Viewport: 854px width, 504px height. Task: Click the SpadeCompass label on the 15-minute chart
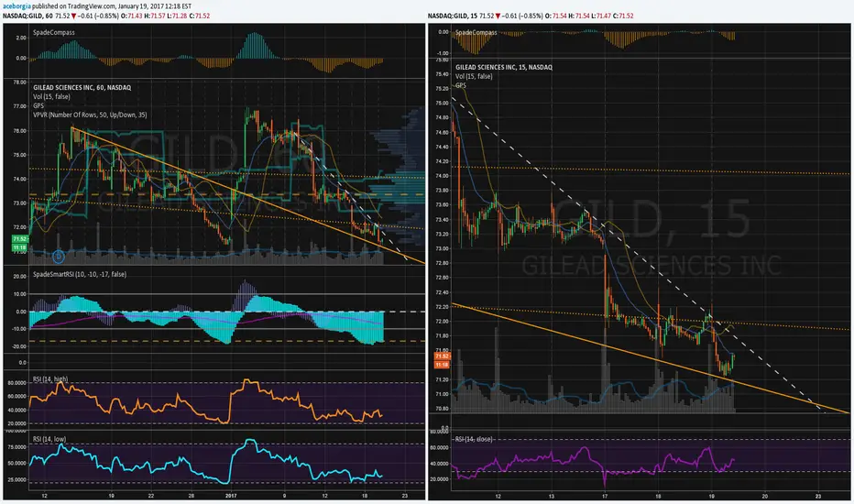point(476,32)
